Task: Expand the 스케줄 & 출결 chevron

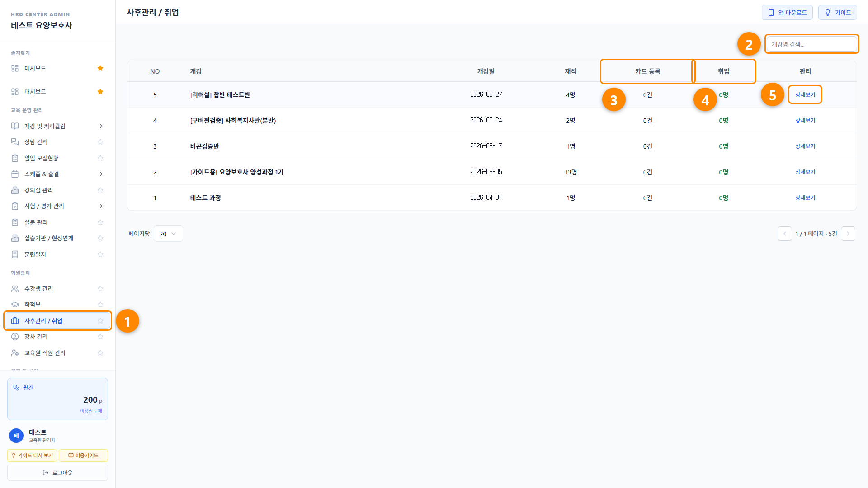Action: tap(101, 174)
